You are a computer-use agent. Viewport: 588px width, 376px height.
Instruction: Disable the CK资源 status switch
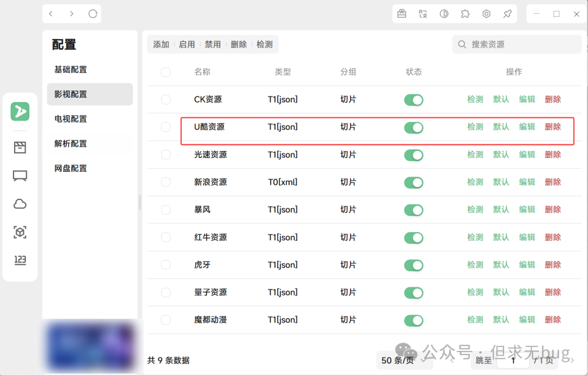click(413, 100)
